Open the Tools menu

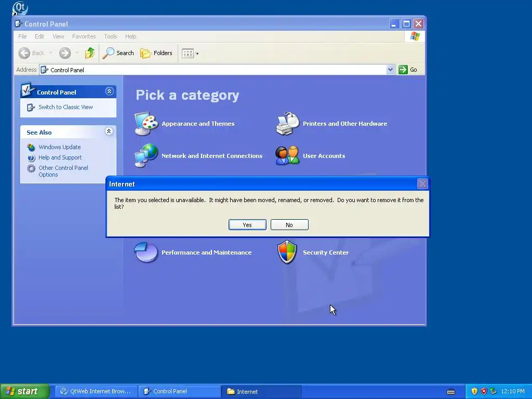point(111,36)
